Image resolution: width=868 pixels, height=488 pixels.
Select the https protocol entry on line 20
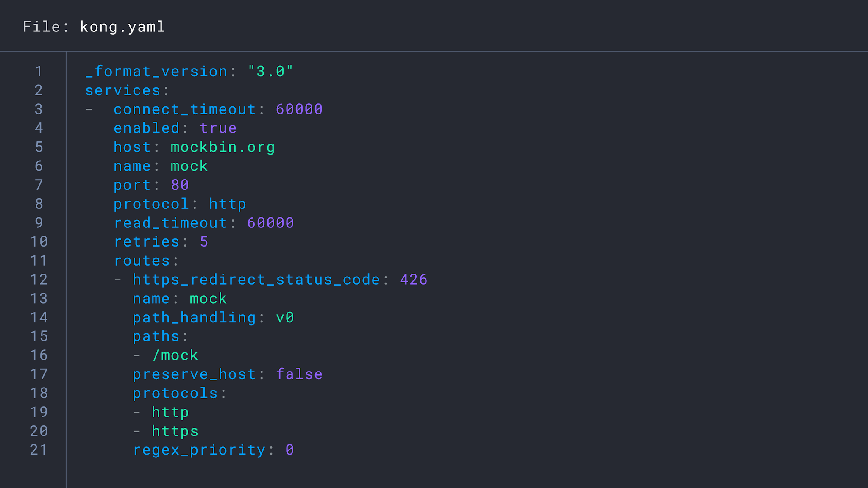tap(174, 430)
